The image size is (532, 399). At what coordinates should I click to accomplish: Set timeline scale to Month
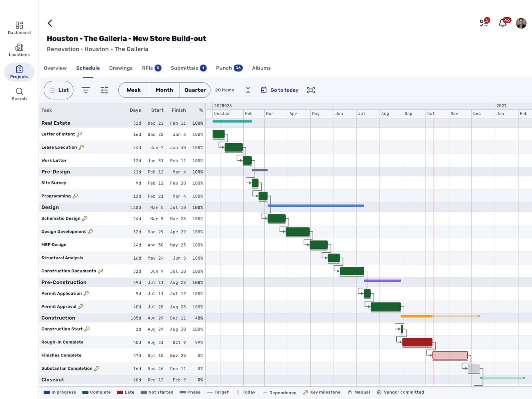click(x=164, y=90)
